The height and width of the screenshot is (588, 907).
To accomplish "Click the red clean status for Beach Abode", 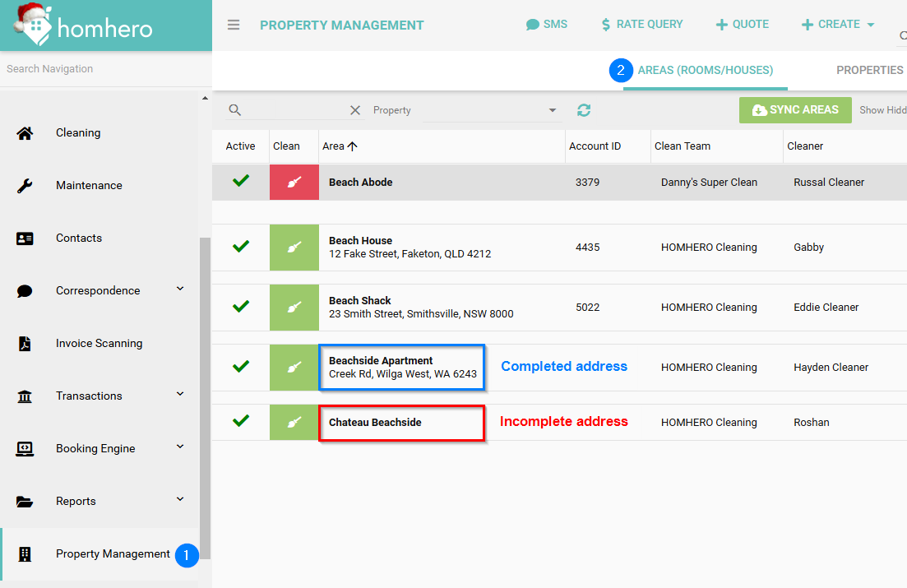I will pos(294,183).
